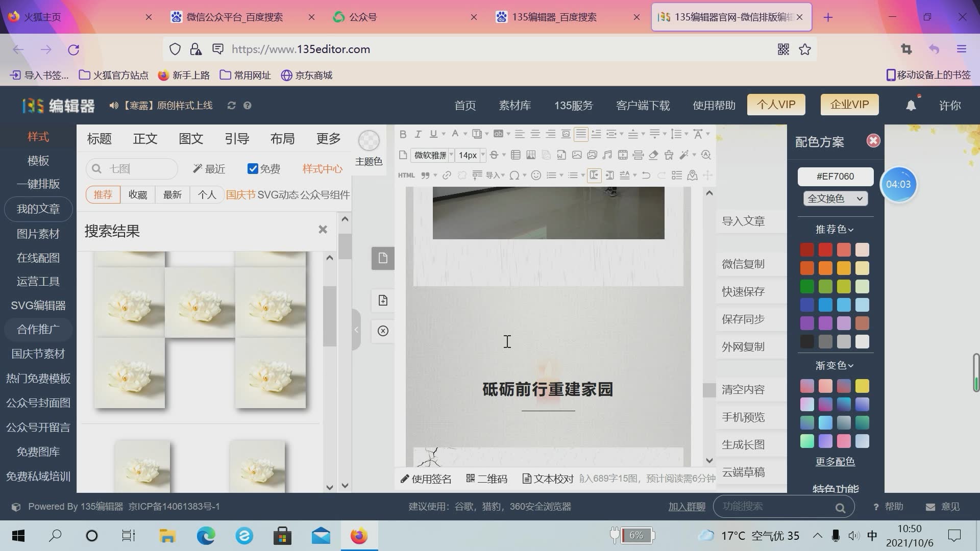980x551 pixels.
Task: Click the QR code icon in address bar
Action: (783, 49)
